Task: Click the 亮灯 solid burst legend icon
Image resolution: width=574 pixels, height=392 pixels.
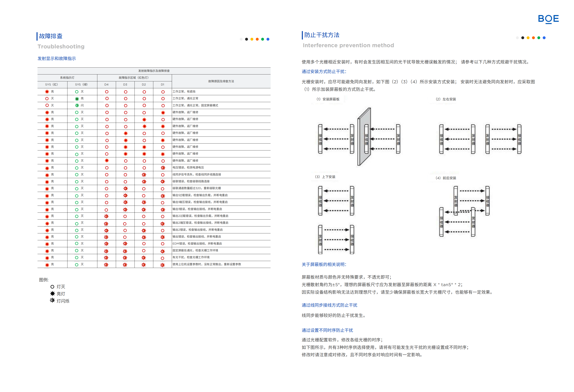Action: 52,293
